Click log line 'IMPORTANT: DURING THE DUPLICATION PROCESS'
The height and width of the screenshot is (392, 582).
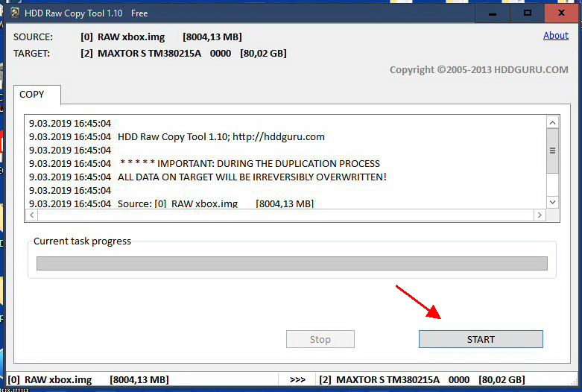point(268,163)
